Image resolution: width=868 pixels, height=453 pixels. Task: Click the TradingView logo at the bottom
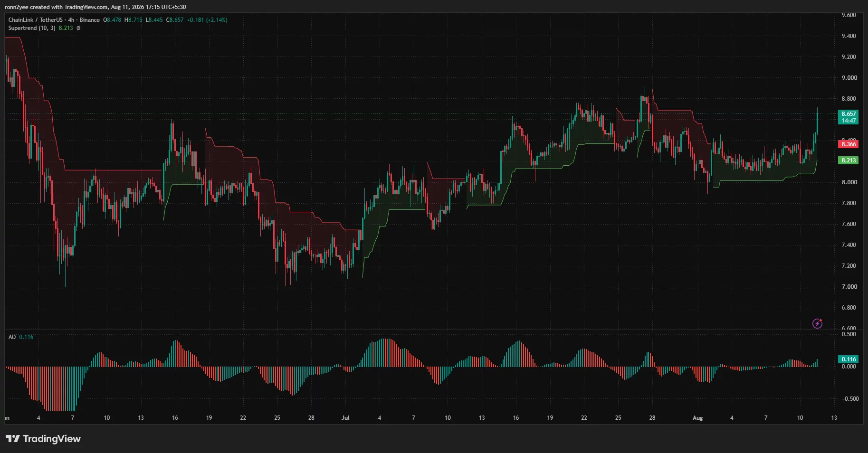pyautogui.click(x=43, y=439)
